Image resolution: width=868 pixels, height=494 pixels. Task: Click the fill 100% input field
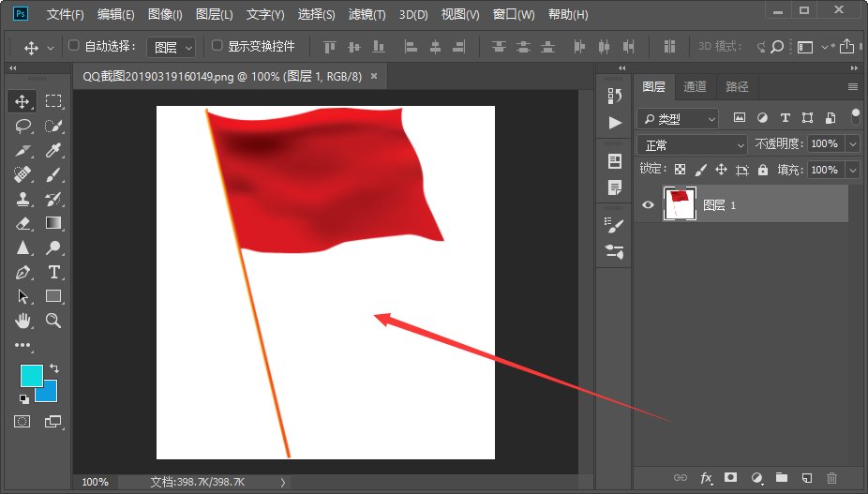point(826,170)
